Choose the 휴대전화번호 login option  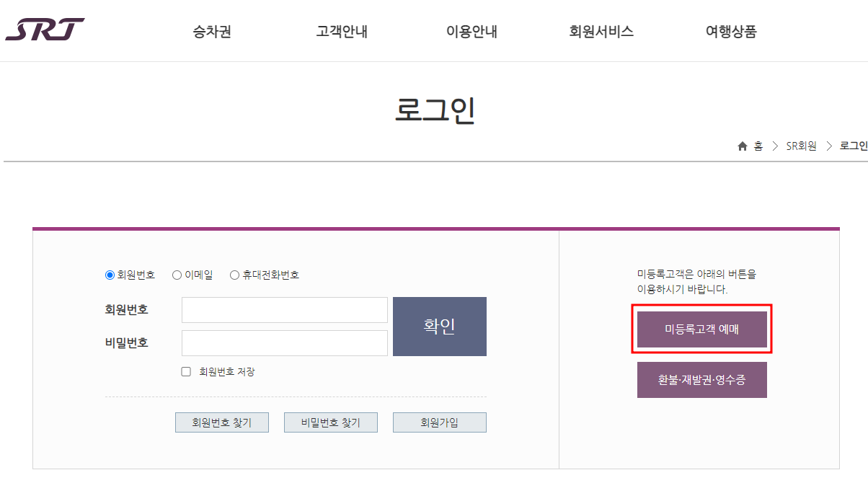point(234,275)
